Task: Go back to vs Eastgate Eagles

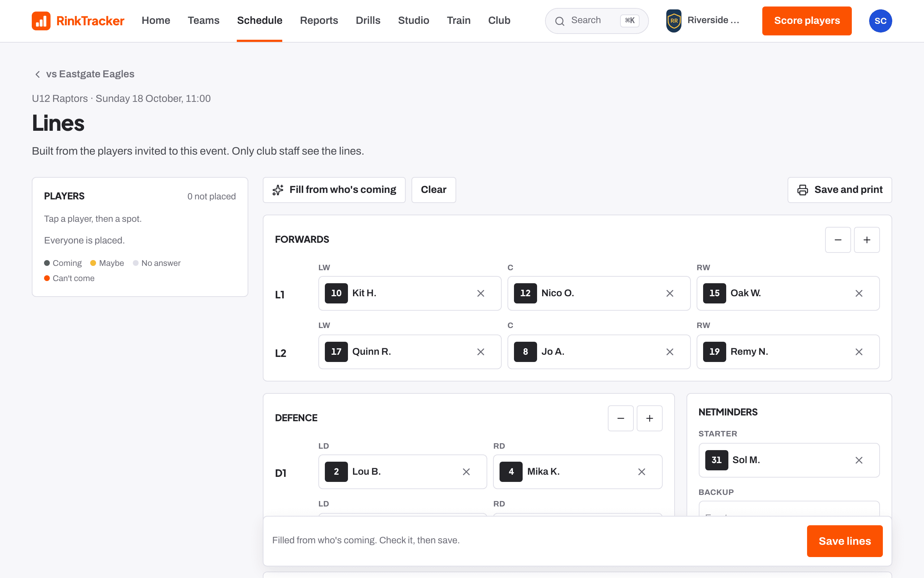Action: (x=85, y=74)
